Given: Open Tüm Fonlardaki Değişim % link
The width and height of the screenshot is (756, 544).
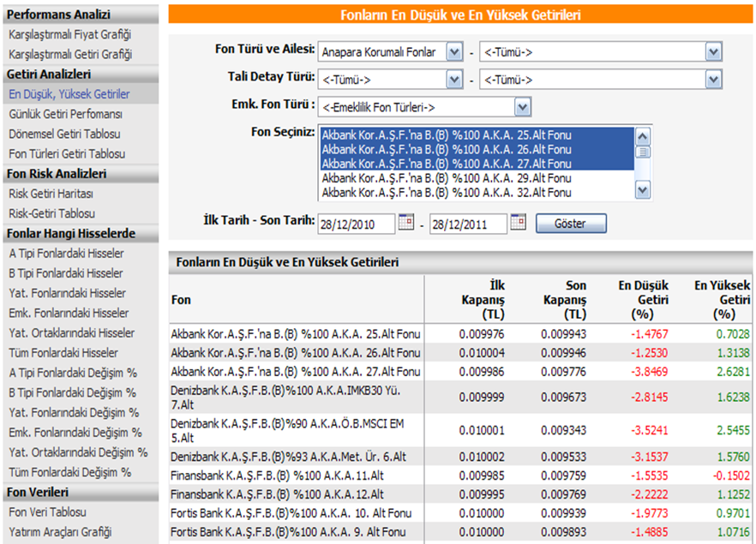Looking at the screenshot, I should 70,473.
